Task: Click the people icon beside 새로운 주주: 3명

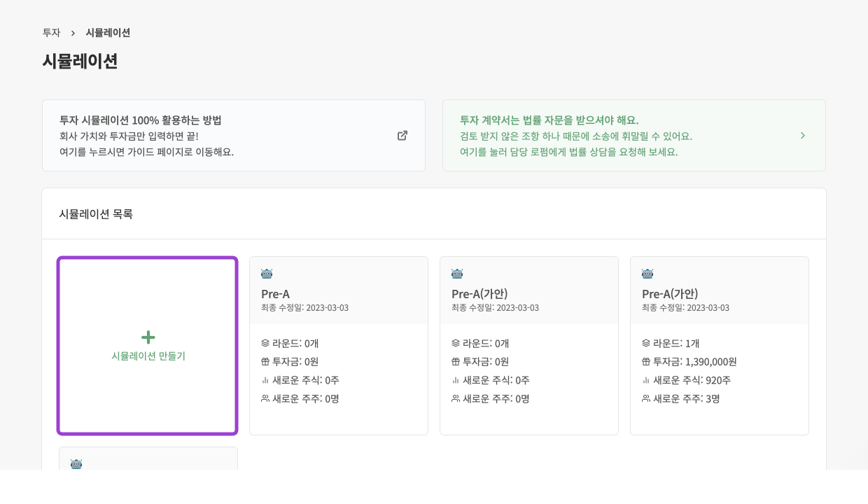Action: [x=647, y=398]
